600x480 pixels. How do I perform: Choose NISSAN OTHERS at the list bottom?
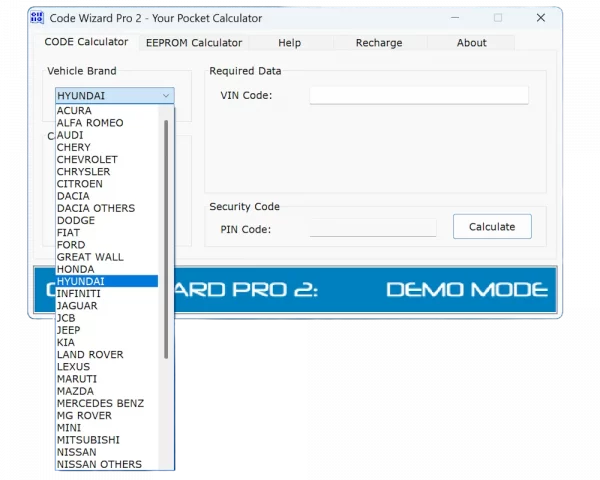(99, 464)
